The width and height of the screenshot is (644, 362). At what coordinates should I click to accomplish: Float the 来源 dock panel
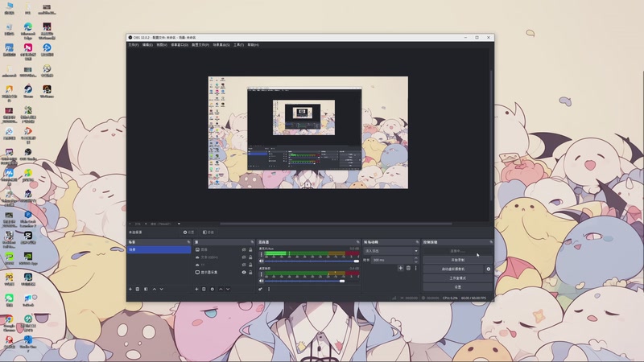point(252,242)
